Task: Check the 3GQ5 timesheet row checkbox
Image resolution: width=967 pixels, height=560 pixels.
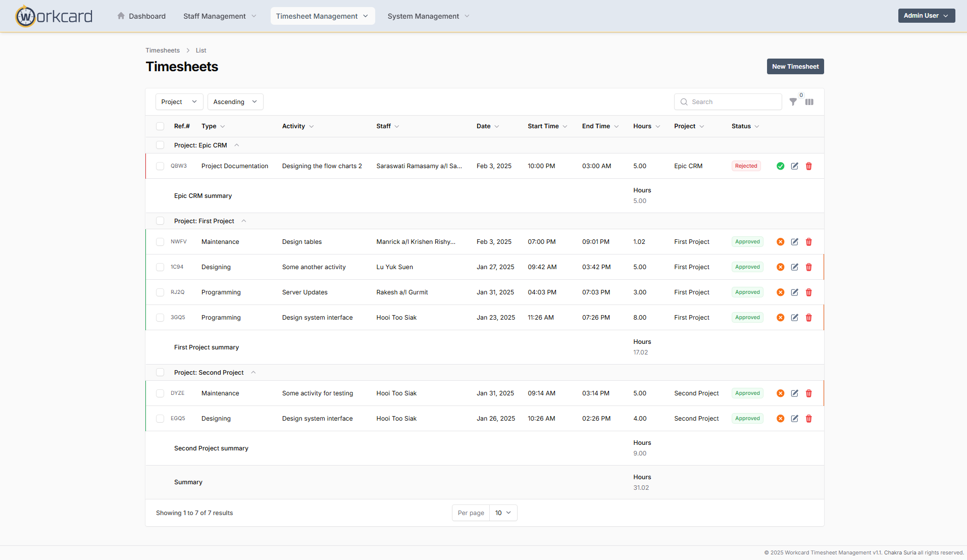Action: point(160,318)
